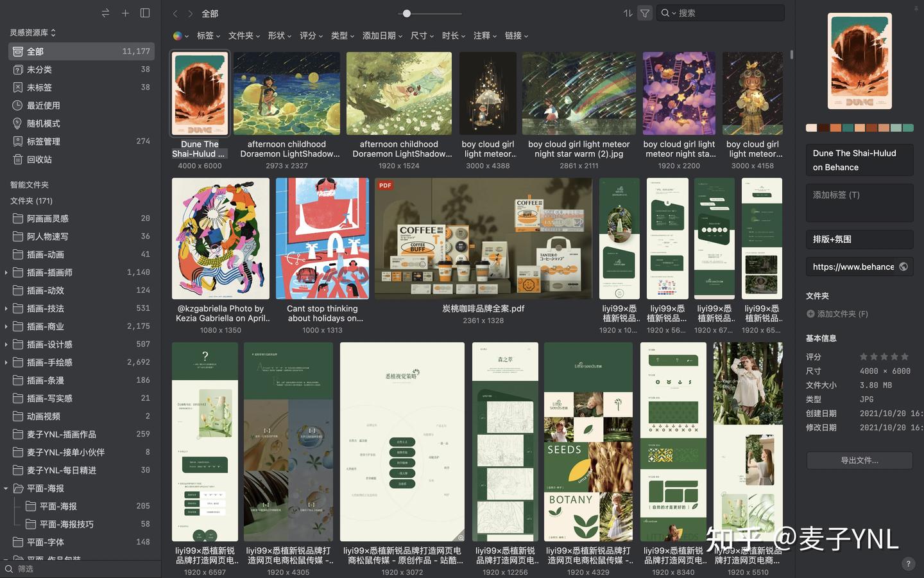
Task: Click the folder icon next to 阿画画灵感
Action: tap(18, 218)
